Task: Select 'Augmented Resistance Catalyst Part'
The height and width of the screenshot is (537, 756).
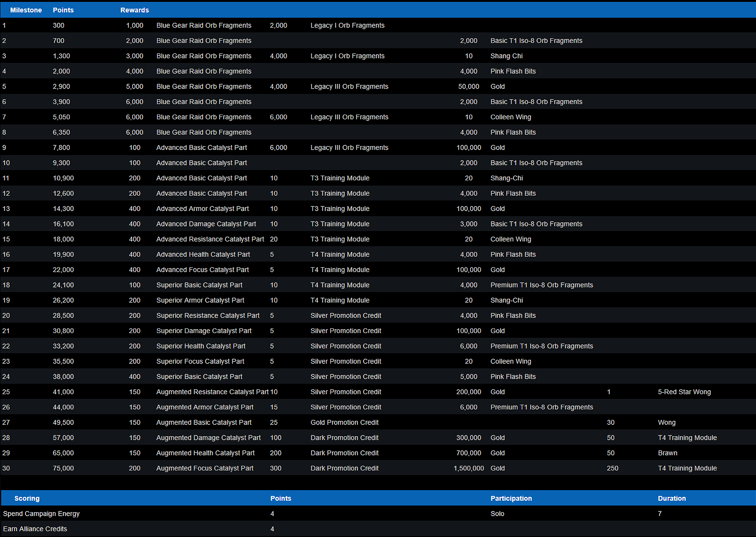Action: (213, 392)
